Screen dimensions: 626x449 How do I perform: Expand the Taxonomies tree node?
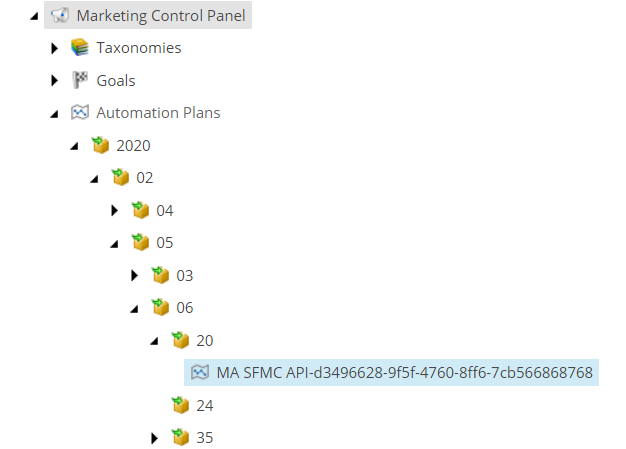[x=55, y=48]
